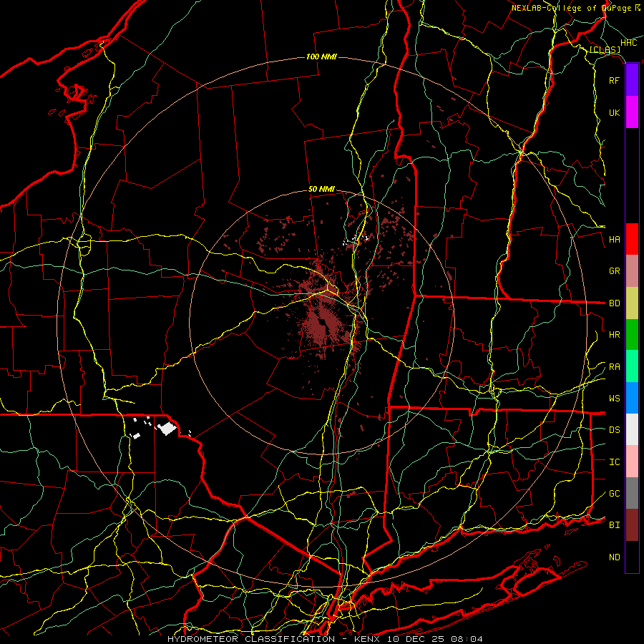Click the ND legend label
Viewport: 644px width, 644px height.
click(614, 557)
